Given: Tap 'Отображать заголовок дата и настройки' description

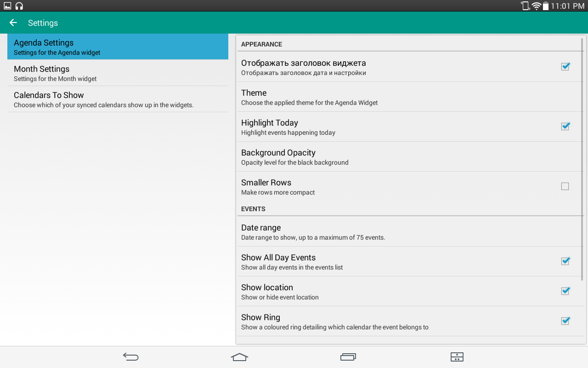Looking at the screenshot, I should 304,73.
